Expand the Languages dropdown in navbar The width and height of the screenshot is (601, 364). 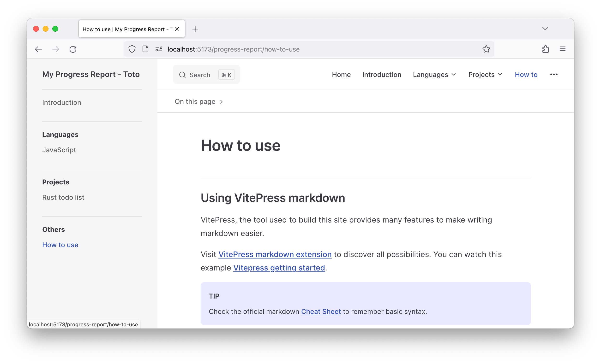[x=434, y=75]
